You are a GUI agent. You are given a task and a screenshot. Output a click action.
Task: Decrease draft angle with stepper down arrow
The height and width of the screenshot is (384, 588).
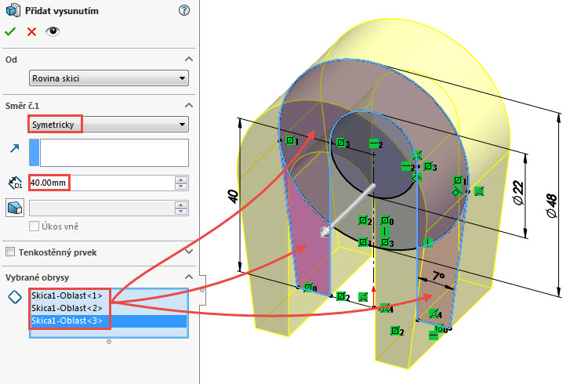point(181,212)
